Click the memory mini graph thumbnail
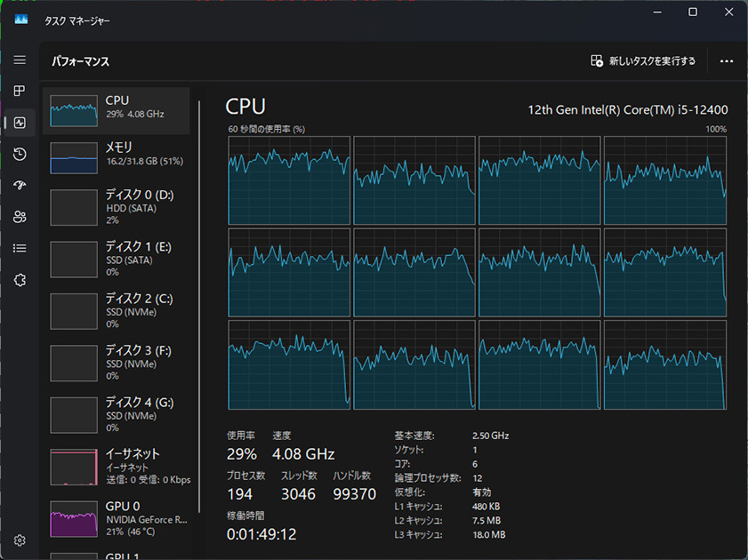This screenshot has height=560, width=748. [74, 157]
